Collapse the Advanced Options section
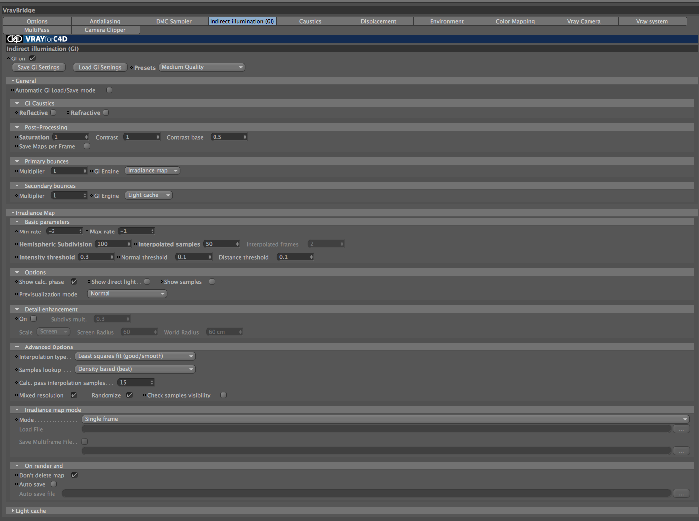The image size is (699, 521). 17,346
